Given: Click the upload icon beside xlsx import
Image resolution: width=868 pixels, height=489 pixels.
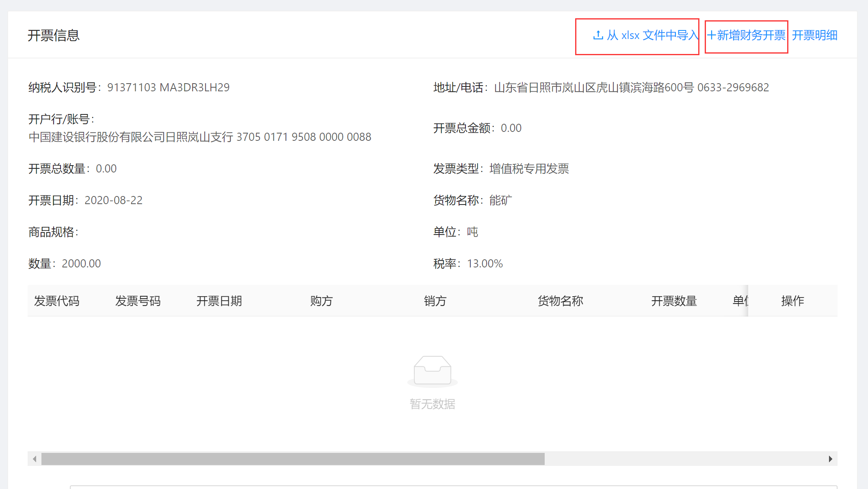Looking at the screenshot, I should point(598,35).
